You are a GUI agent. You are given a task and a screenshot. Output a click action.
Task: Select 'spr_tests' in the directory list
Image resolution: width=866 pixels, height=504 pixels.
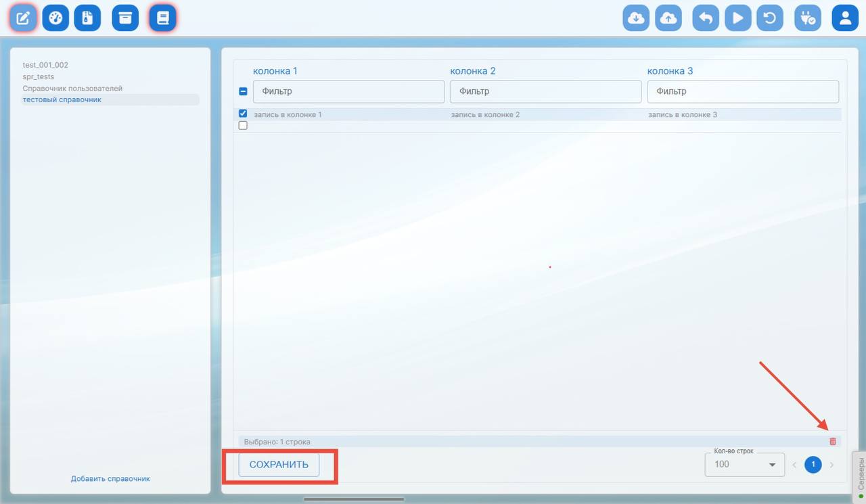coord(39,77)
